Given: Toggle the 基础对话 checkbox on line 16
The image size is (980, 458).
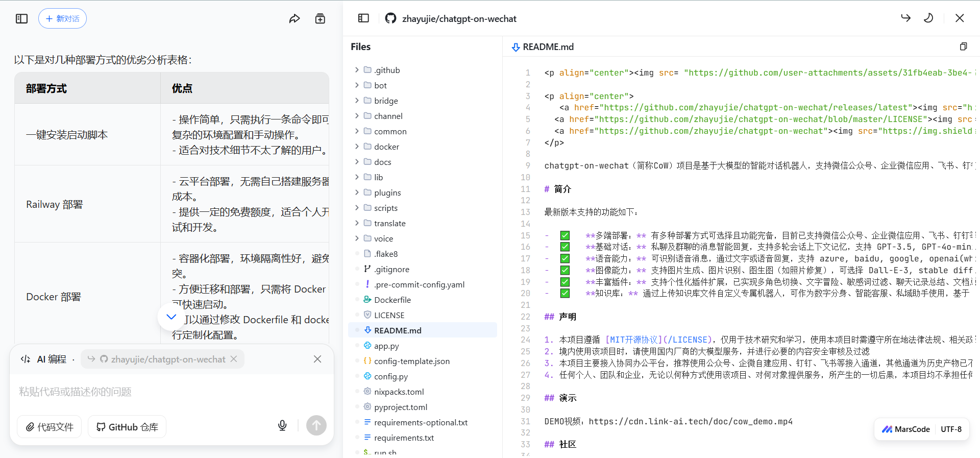Looking at the screenshot, I should click(x=565, y=247).
